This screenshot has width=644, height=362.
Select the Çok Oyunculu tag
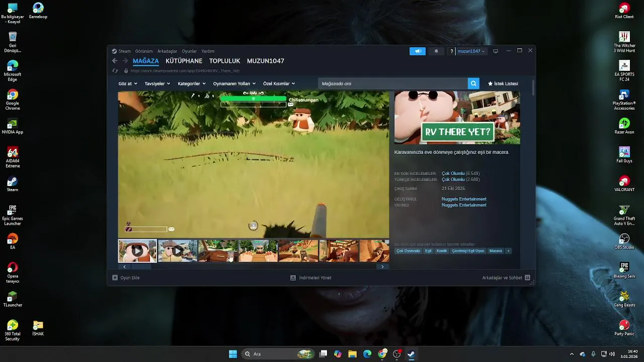click(409, 251)
